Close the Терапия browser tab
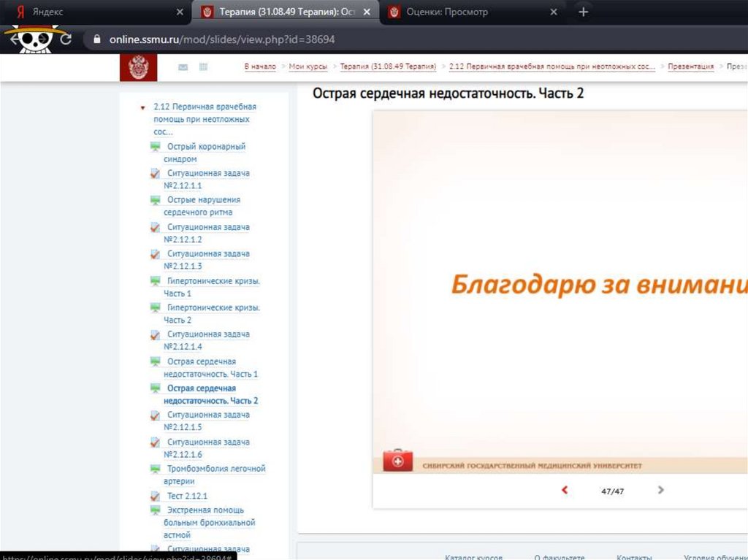This screenshot has height=560, width=748. 367,12
